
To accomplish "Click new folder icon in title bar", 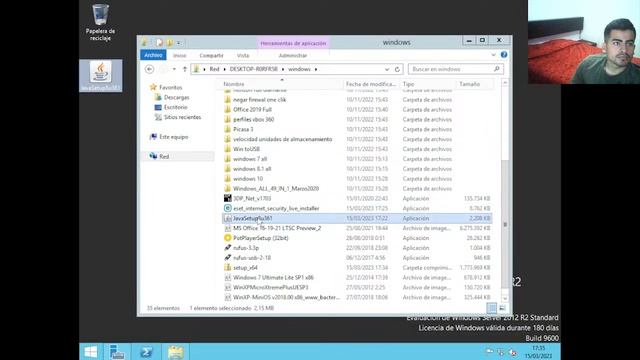I will pyautogui.click(x=169, y=42).
